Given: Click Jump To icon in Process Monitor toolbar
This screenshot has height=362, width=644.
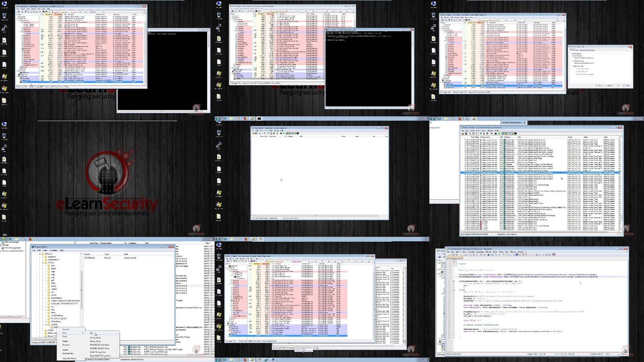Looking at the screenshot, I should point(499,134).
